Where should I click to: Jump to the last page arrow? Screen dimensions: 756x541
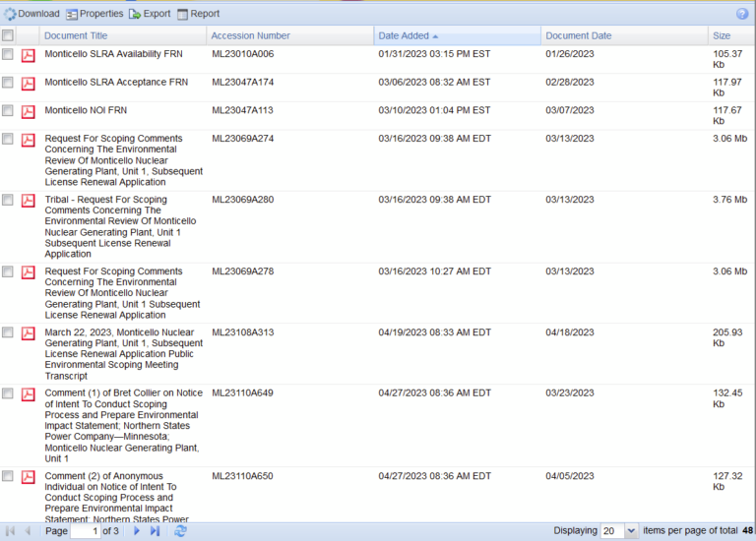(x=155, y=531)
